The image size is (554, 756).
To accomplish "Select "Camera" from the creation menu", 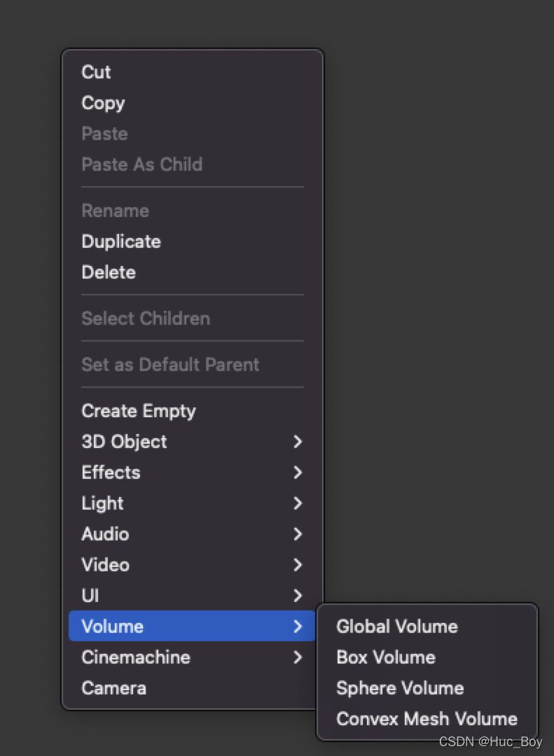I will 113,688.
